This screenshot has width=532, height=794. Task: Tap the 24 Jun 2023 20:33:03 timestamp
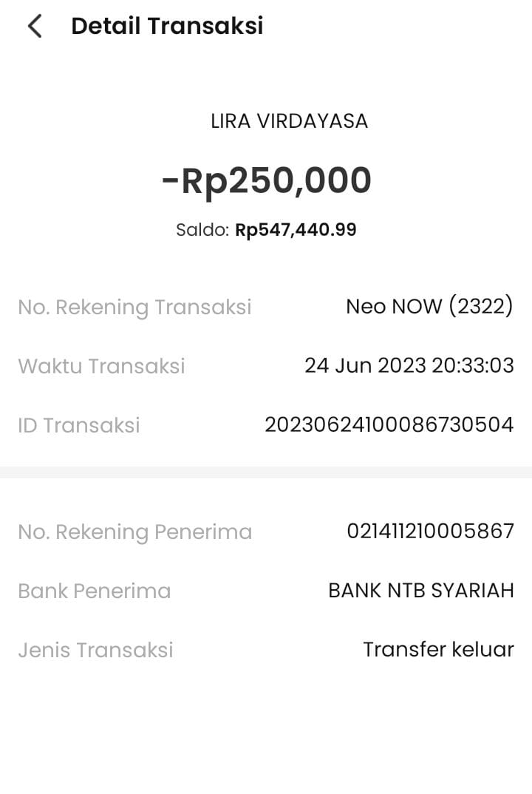point(409,365)
